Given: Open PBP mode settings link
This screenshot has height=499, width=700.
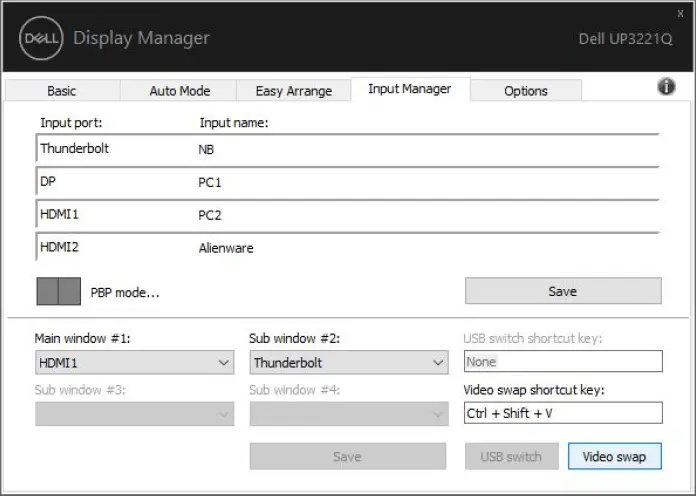Looking at the screenshot, I should click(125, 293).
